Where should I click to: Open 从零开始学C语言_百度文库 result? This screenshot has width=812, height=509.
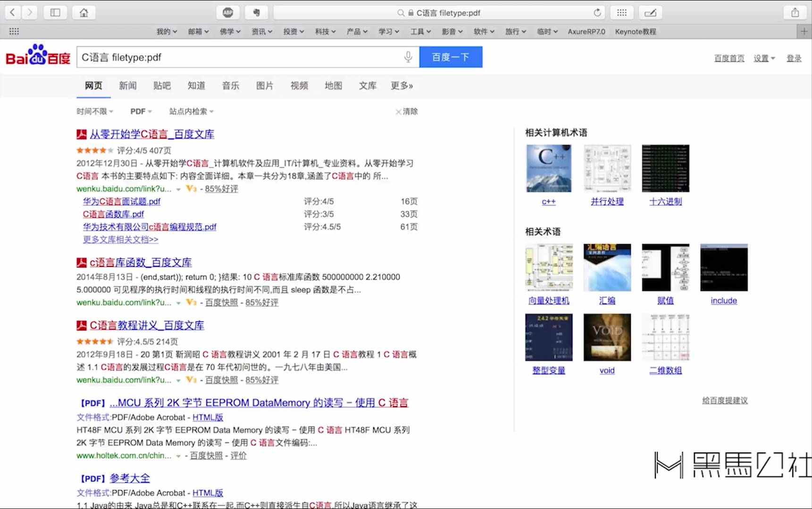click(x=152, y=134)
